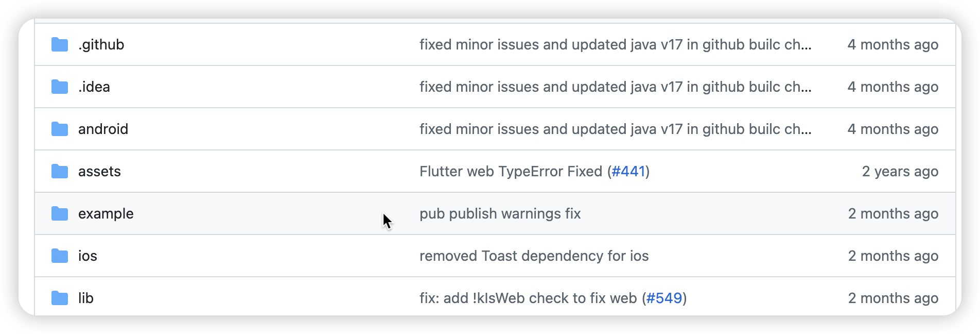Image resolution: width=980 pixels, height=334 pixels.
Task: Open pull request #549 link
Action: pos(663,298)
